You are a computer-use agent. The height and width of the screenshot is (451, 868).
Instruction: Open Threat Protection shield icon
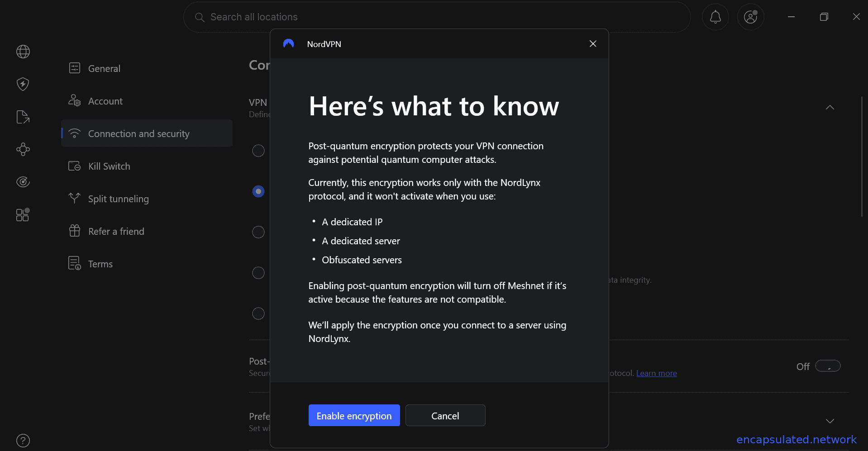(23, 84)
